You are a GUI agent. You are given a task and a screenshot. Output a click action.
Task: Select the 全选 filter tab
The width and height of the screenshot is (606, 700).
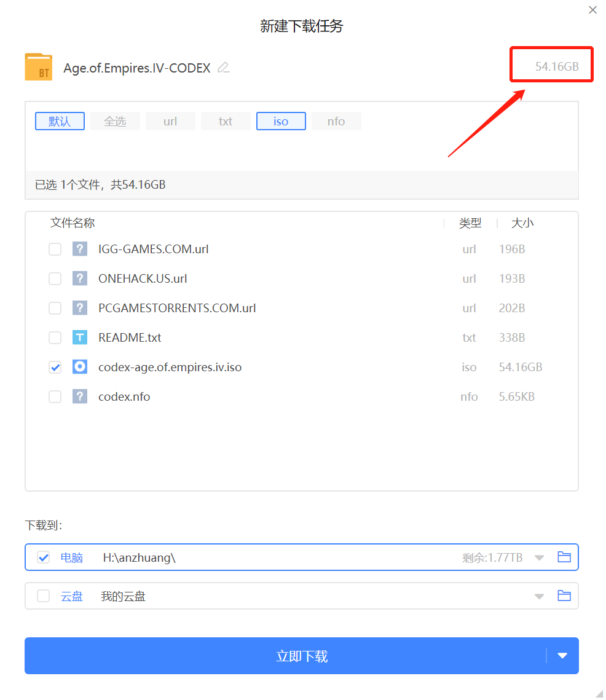pos(115,121)
